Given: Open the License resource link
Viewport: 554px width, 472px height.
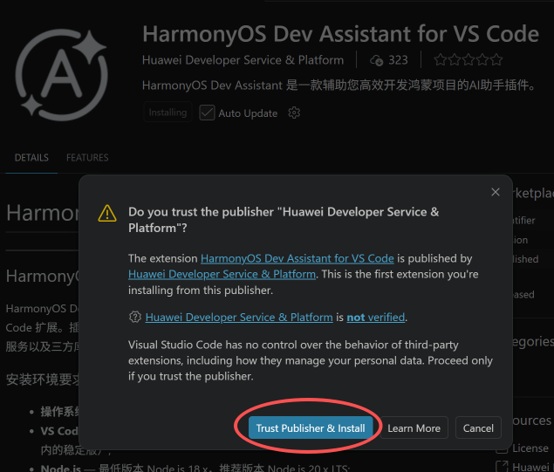Looking at the screenshot, I should pyautogui.click(x=530, y=448).
